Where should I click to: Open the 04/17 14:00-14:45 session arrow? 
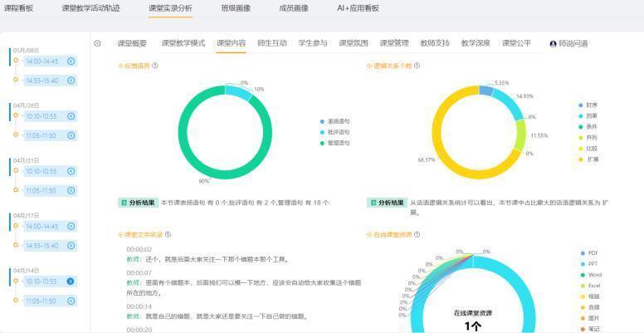[71, 226]
